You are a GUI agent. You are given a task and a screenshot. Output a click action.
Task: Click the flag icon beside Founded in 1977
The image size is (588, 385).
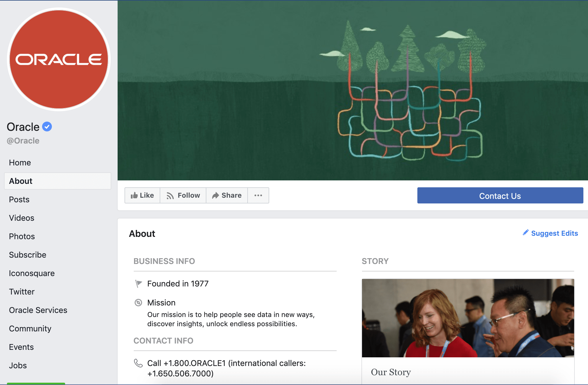point(138,284)
